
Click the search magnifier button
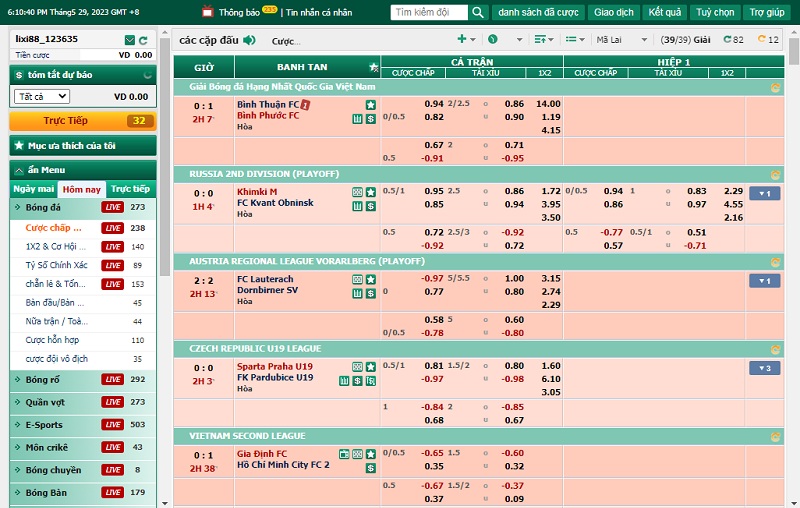(x=478, y=12)
